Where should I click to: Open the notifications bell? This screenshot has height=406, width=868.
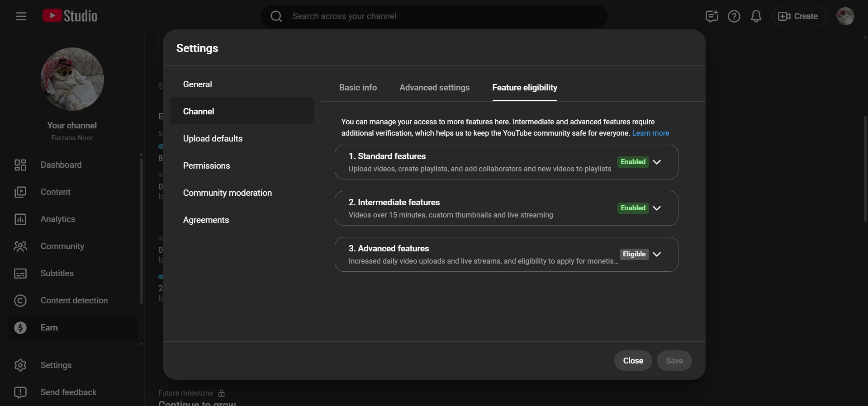pos(756,16)
